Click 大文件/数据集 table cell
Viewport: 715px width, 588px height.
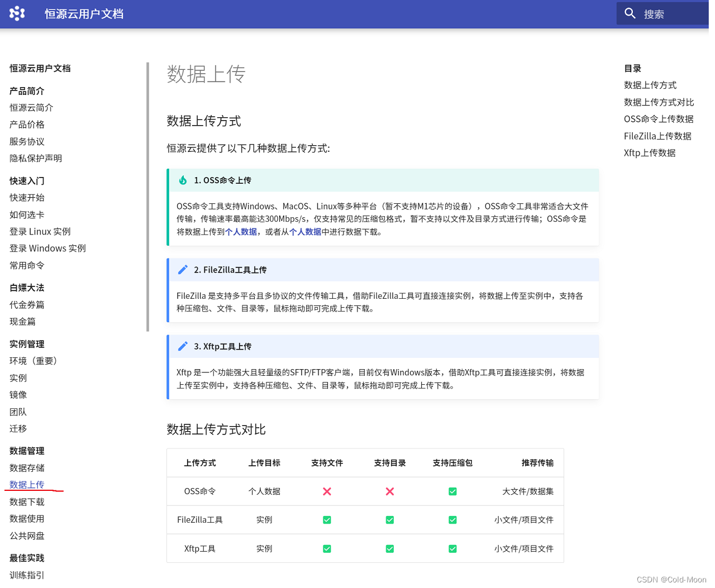[x=528, y=491]
